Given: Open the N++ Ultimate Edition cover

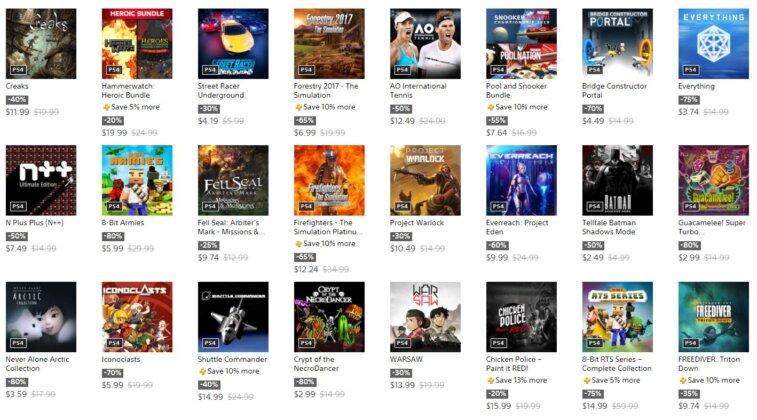Looking at the screenshot, I should pos(41,180).
